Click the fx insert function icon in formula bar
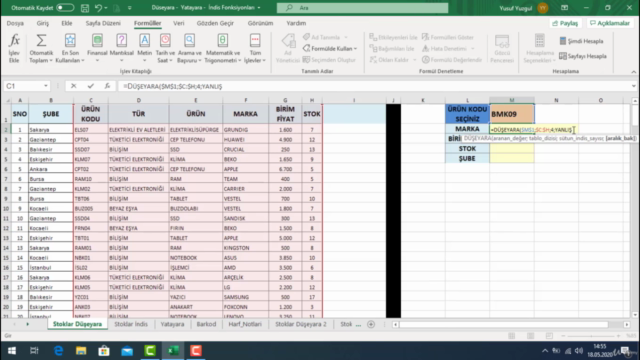This screenshot has height=360, width=640. pyautogui.click(x=107, y=86)
